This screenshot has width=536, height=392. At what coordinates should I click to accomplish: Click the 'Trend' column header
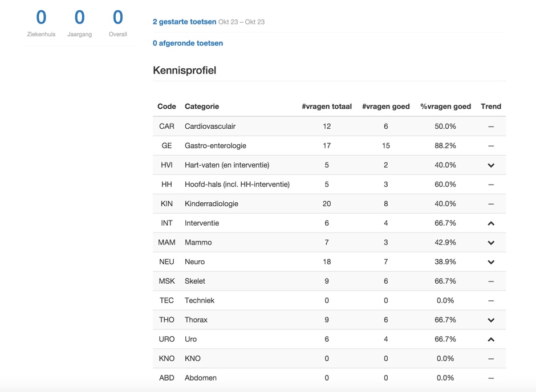[x=490, y=107]
